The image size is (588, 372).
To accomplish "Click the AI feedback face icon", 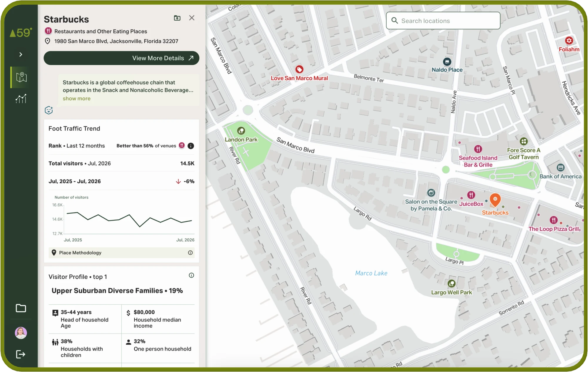I will (49, 110).
